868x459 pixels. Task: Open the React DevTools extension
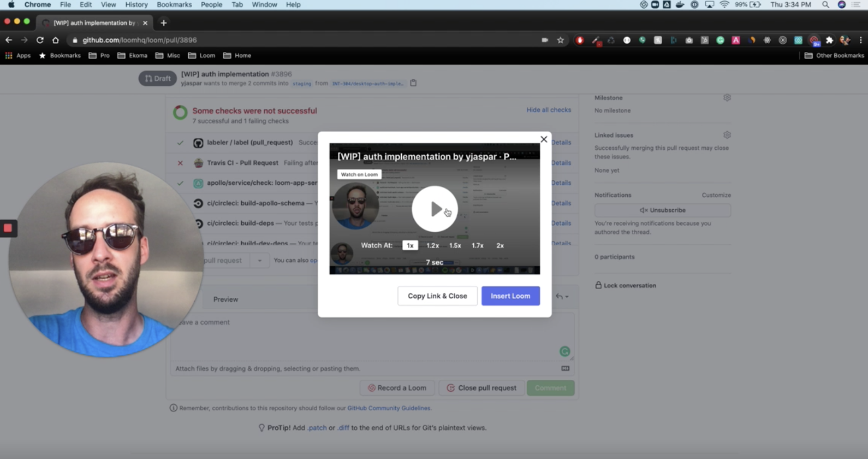point(767,40)
